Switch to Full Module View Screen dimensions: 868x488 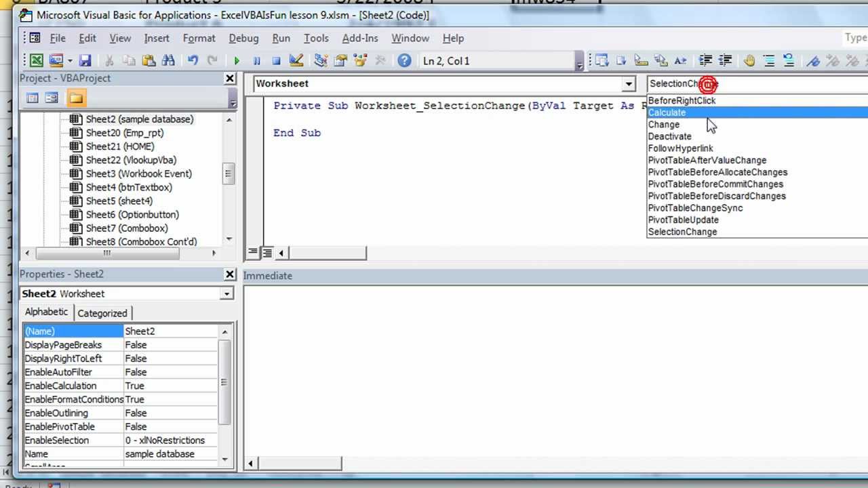[267, 253]
